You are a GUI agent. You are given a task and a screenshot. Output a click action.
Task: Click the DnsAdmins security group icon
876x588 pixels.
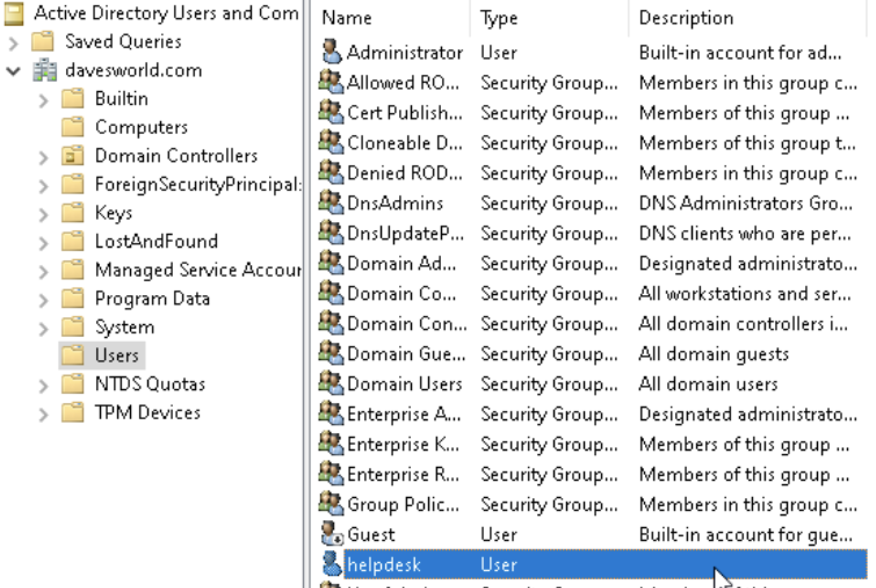coord(331,203)
